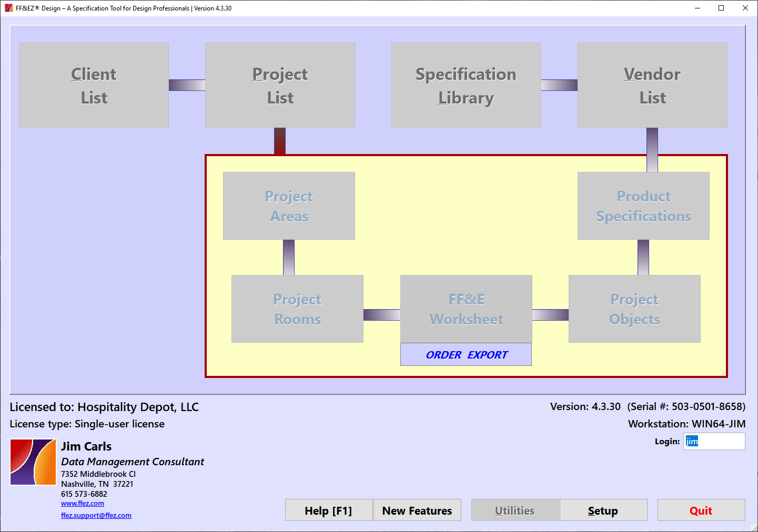
Task: Click the 'Data Management Consultant' text
Action: [x=133, y=462]
